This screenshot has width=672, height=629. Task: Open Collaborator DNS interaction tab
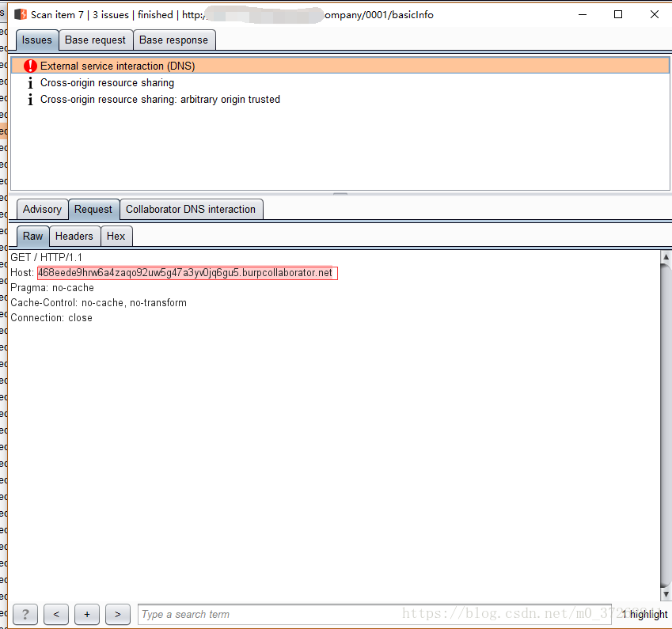click(x=191, y=209)
